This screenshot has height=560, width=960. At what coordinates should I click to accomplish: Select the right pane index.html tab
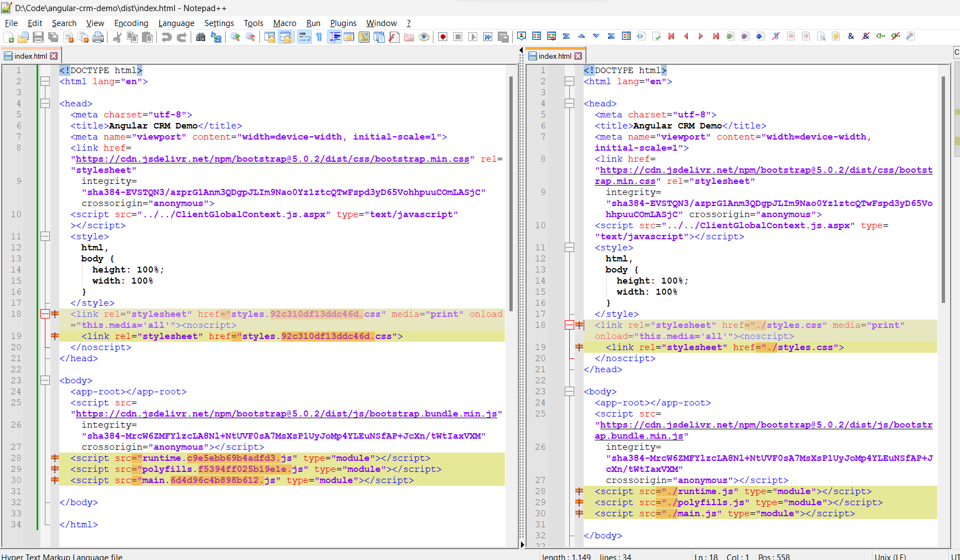pyautogui.click(x=555, y=56)
